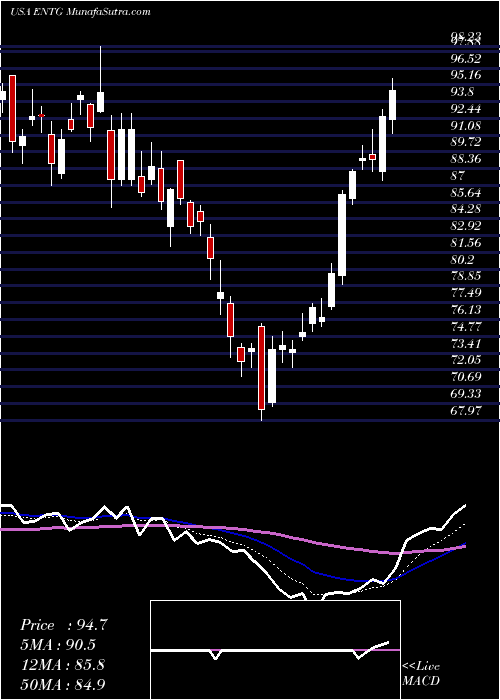Viewport: 500px width, 700px height.
Task: Click the 72.05 price axis label
Action: pyautogui.click(x=467, y=360)
